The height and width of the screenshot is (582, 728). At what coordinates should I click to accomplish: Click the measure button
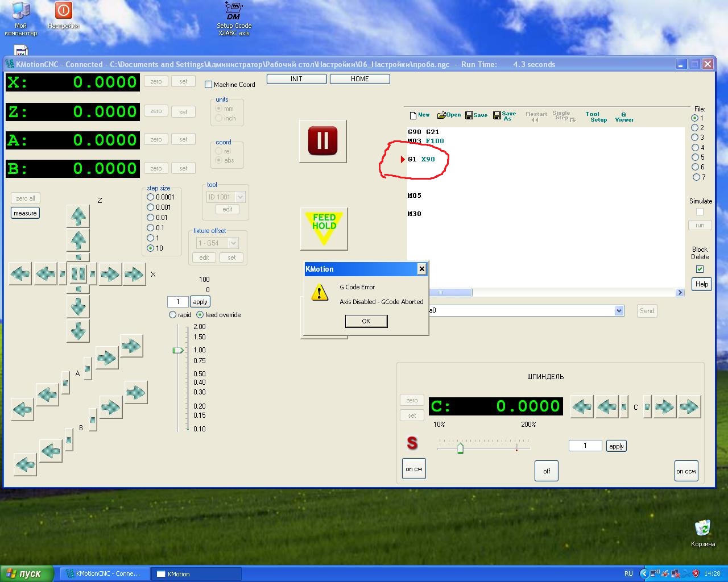(x=25, y=213)
